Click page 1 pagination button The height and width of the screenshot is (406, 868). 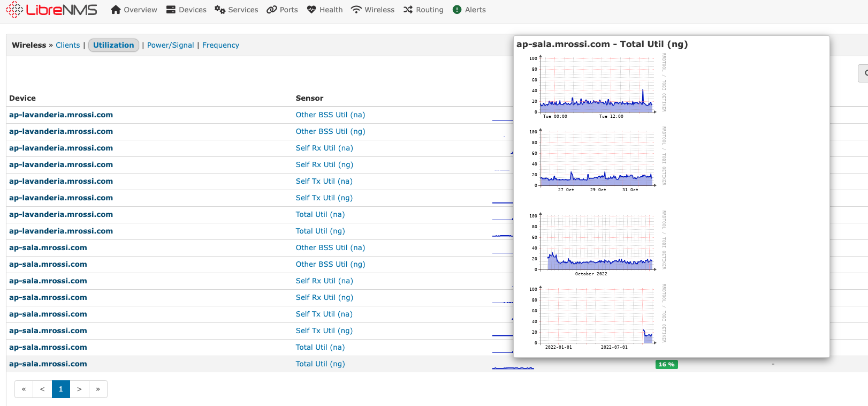pos(61,389)
